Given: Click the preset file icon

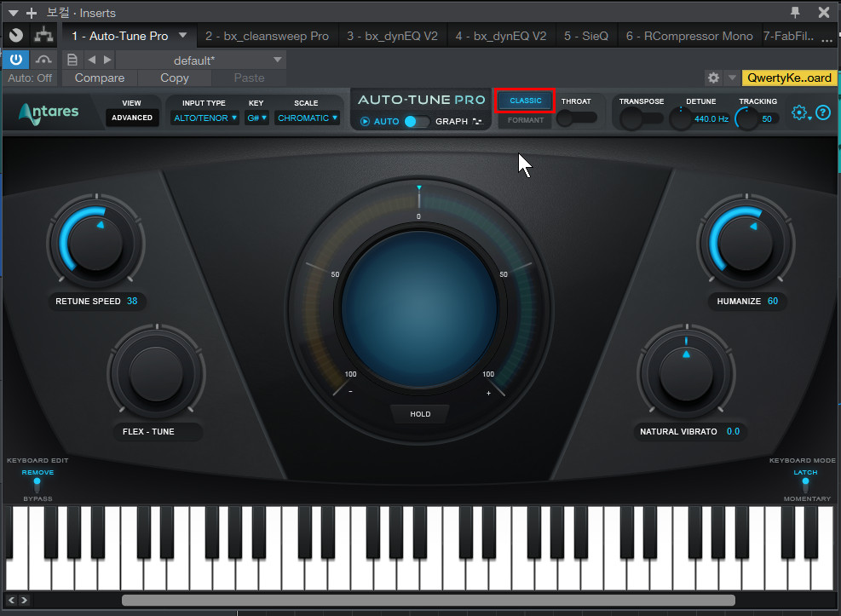Looking at the screenshot, I should (x=72, y=60).
